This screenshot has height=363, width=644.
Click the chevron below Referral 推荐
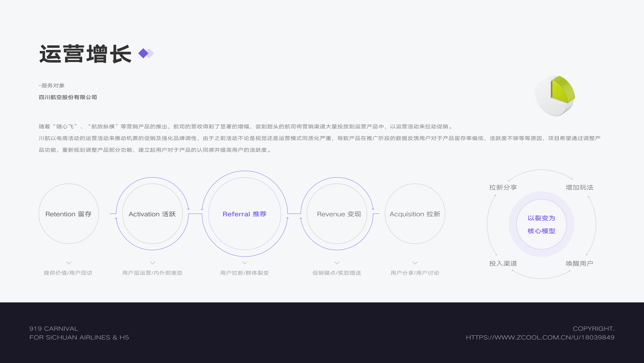[x=245, y=263]
